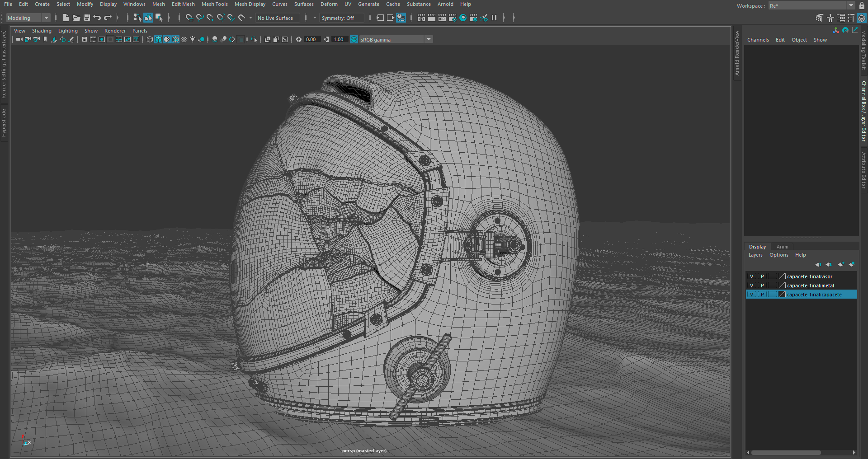Viewport: 868px width, 459px height.
Task: Create layer from selected objects icon
Action: coord(852,264)
